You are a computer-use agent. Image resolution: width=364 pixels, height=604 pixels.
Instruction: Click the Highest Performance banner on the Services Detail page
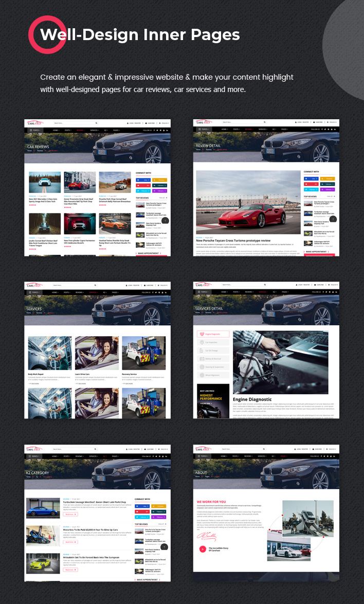coord(213,400)
